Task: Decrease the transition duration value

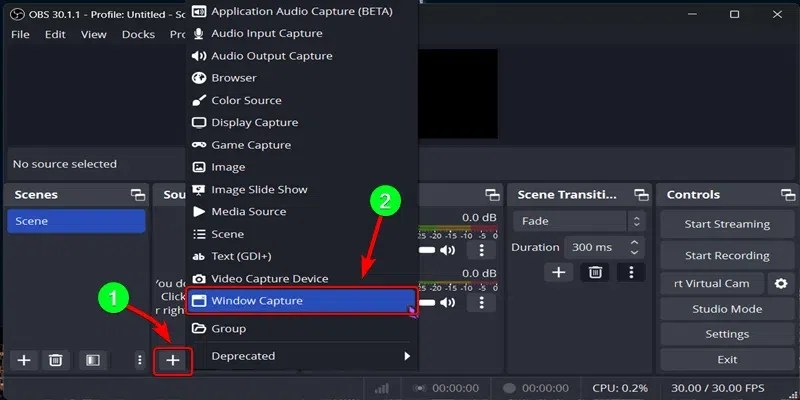Action: tap(634, 253)
